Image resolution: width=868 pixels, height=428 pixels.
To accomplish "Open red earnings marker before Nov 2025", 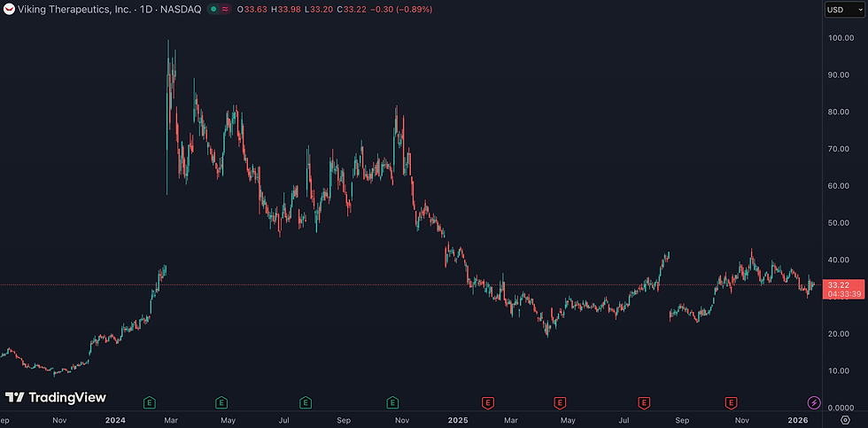I will (x=732, y=402).
